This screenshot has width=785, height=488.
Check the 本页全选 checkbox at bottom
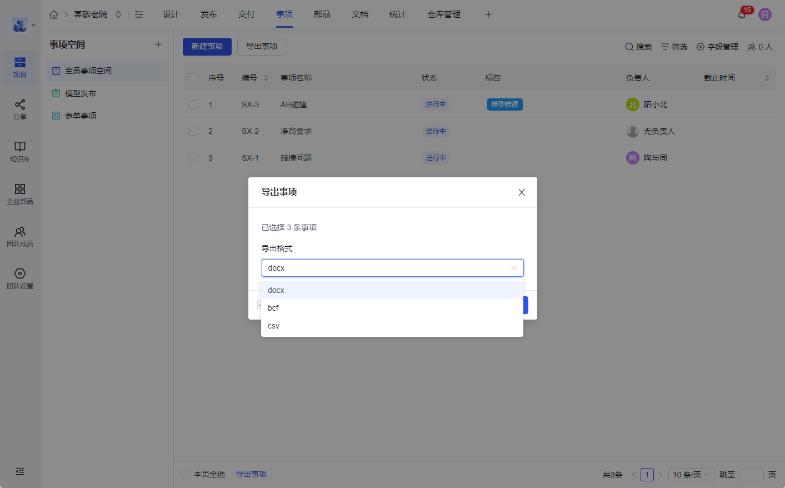point(184,474)
